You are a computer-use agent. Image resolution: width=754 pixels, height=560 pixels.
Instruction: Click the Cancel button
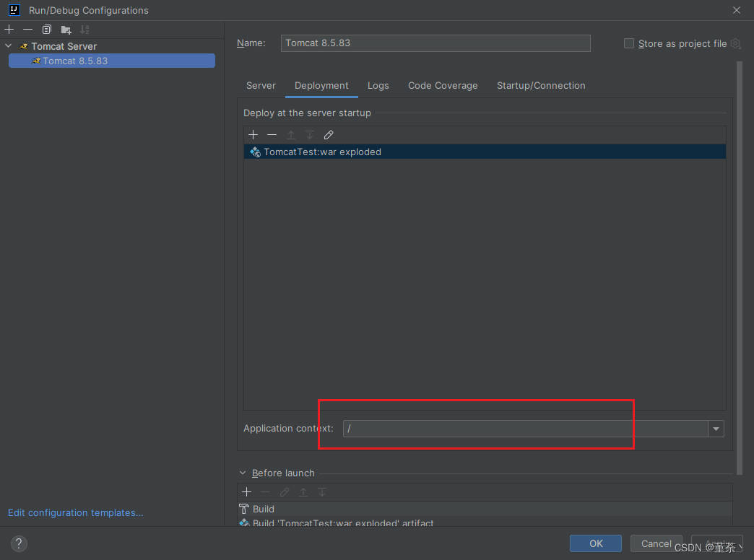pyautogui.click(x=656, y=543)
